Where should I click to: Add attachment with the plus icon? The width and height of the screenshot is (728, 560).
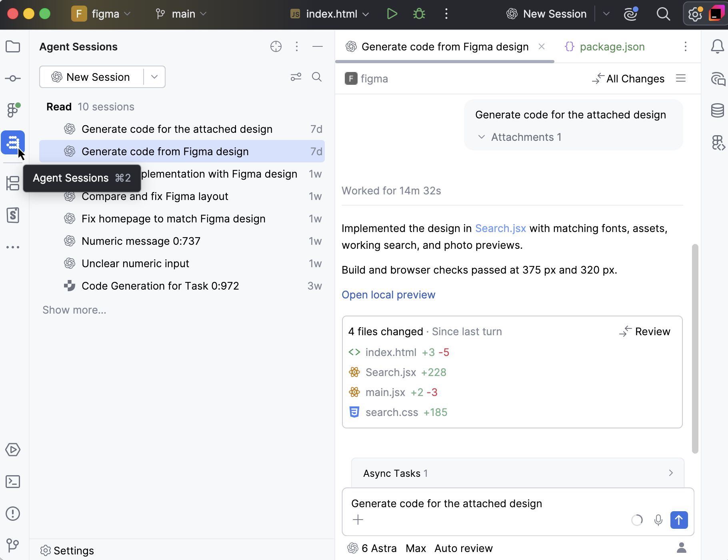pyautogui.click(x=358, y=520)
